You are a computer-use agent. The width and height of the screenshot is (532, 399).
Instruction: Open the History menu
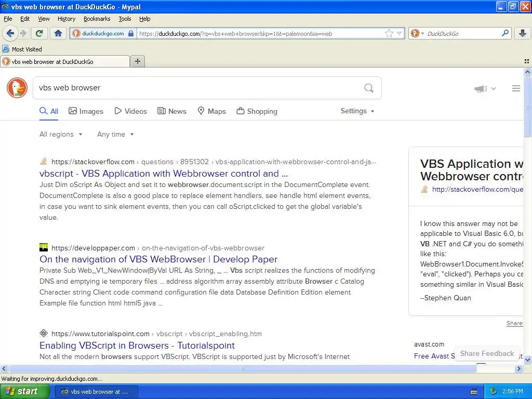tap(66, 19)
